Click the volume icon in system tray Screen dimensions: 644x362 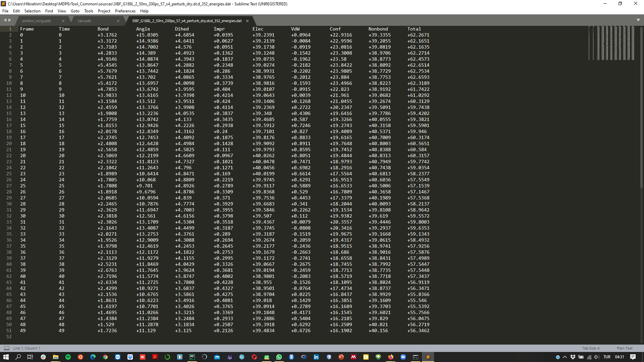coord(597,357)
